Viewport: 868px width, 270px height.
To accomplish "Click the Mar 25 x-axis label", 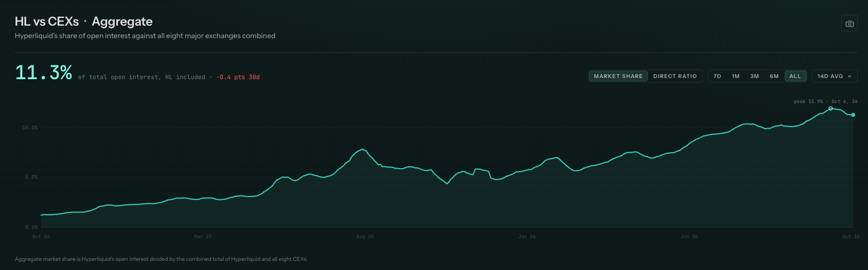I will (x=203, y=236).
